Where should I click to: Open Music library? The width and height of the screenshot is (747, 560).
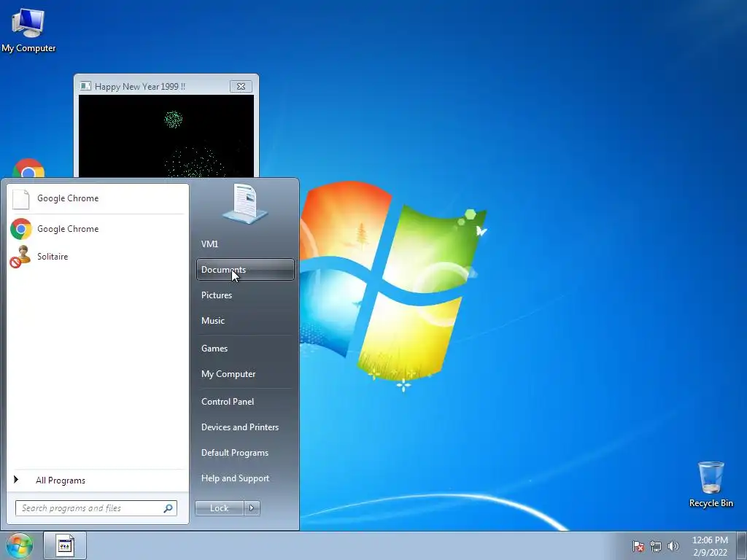point(245,321)
